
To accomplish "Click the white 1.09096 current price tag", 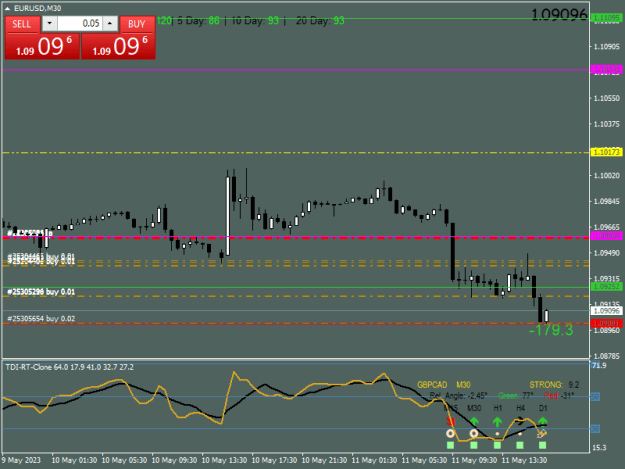I will pos(606,311).
